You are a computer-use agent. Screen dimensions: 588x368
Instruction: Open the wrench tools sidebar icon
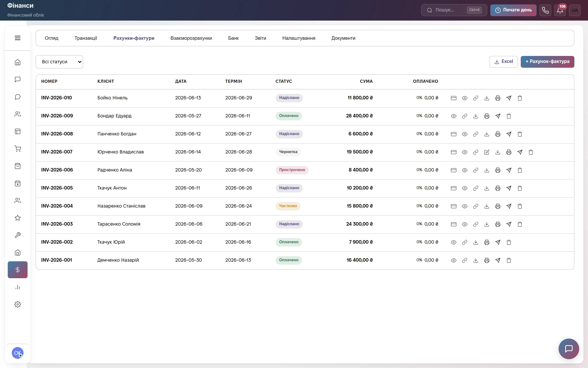point(17,235)
